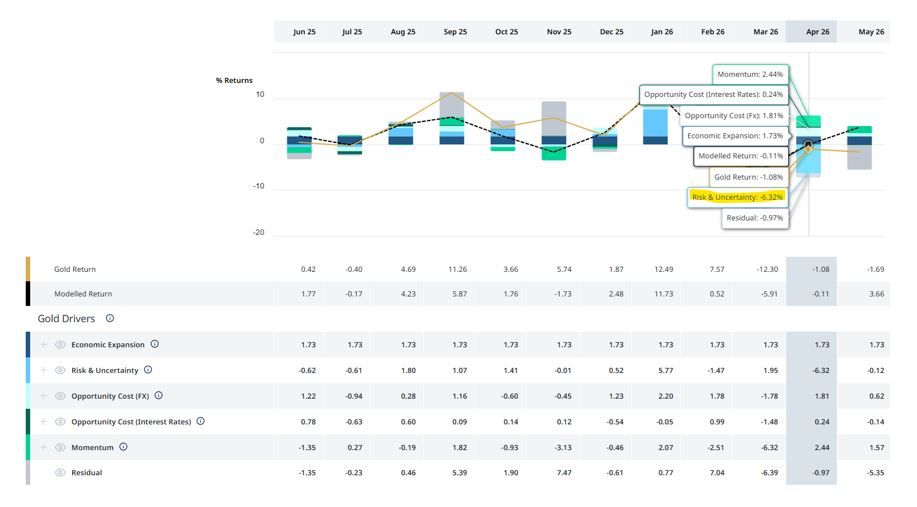Image resolution: width=917 pixels, height=507 pixels.
Task: Click Residual value -5.35 for May 26
Action: point(875,472)
